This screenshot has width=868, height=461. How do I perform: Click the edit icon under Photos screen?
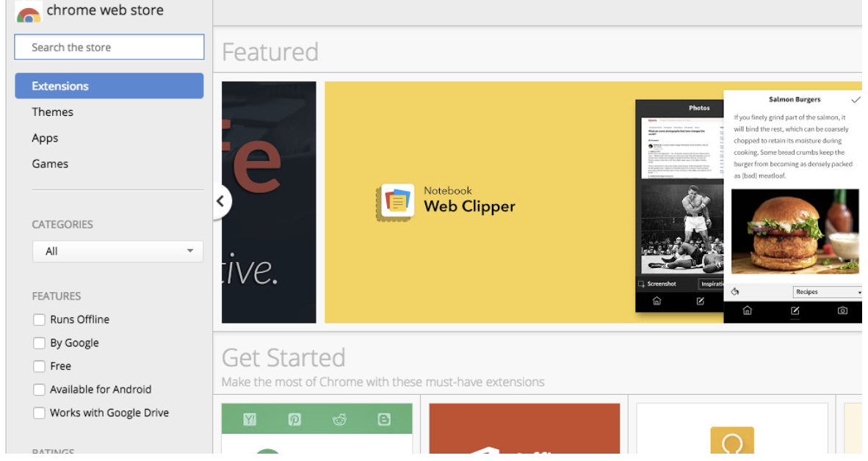701,301
